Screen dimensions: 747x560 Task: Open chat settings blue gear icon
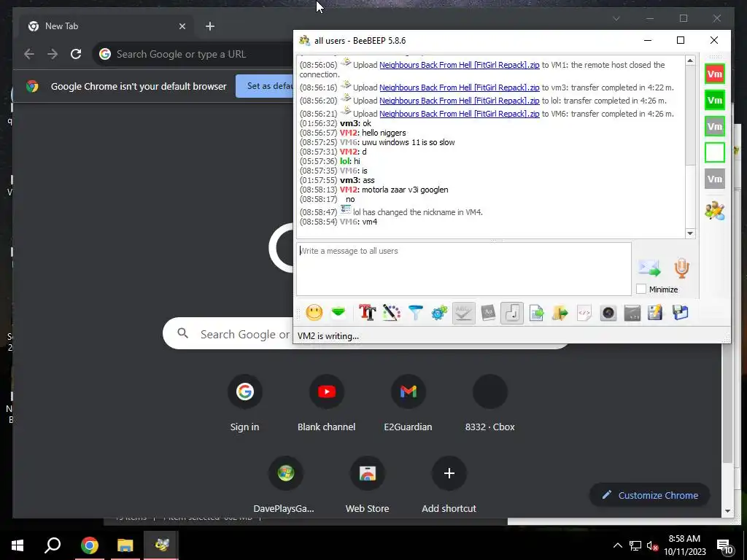click(x=439, y=313)
